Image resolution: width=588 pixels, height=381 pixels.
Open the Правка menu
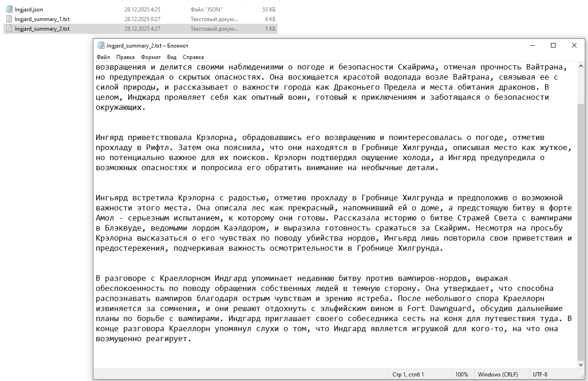(125, 57)
